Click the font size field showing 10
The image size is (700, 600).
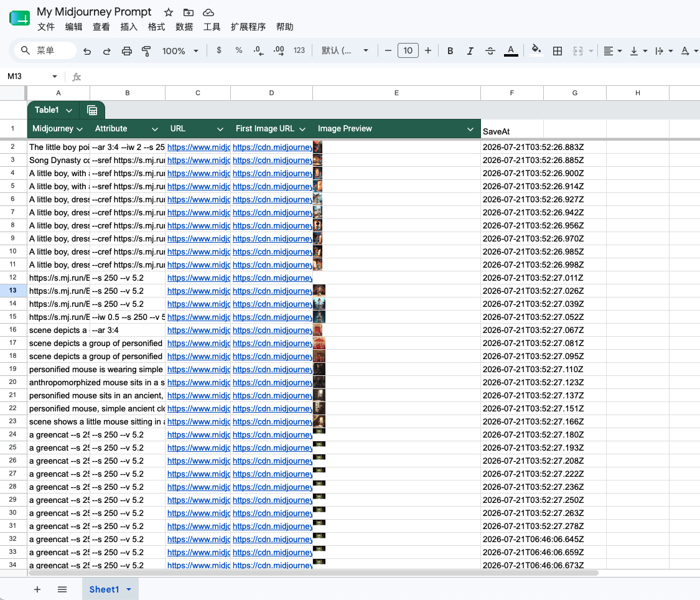tap(408, 50)
